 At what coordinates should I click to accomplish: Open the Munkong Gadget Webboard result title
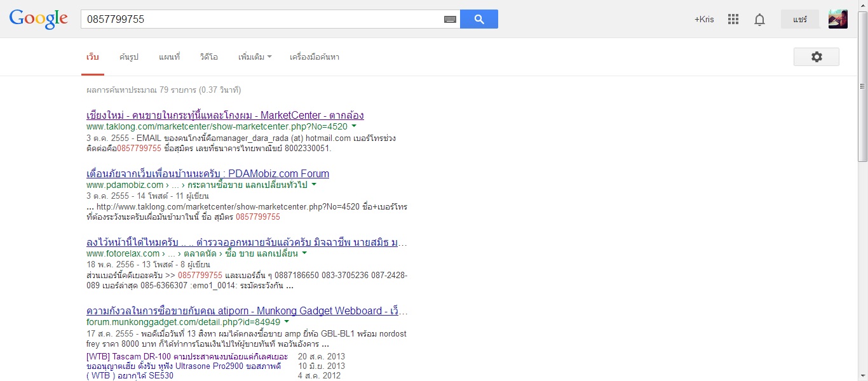pyautogui.click(x=247, y=311)
